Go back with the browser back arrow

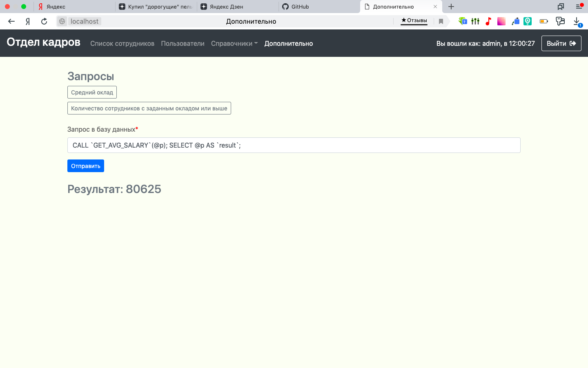[11, 21]
